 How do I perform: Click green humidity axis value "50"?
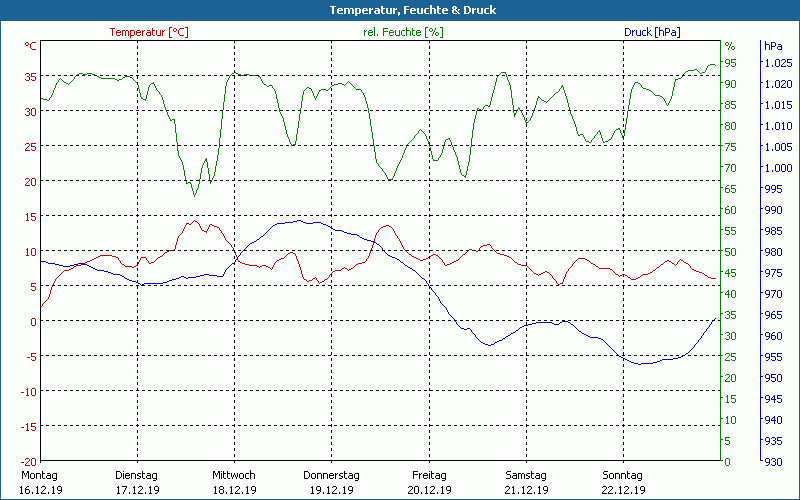tap(731, 252)
